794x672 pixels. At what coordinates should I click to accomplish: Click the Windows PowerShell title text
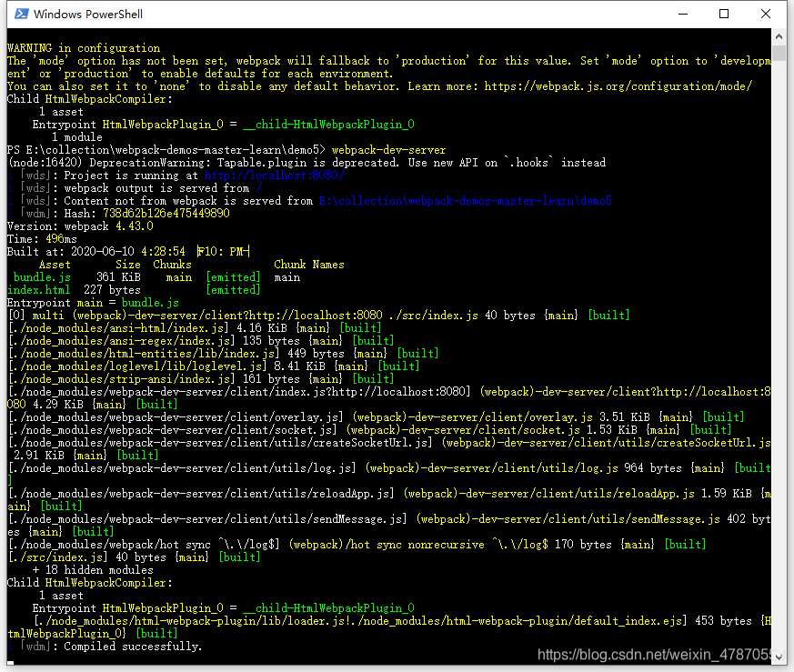(91, 14)
